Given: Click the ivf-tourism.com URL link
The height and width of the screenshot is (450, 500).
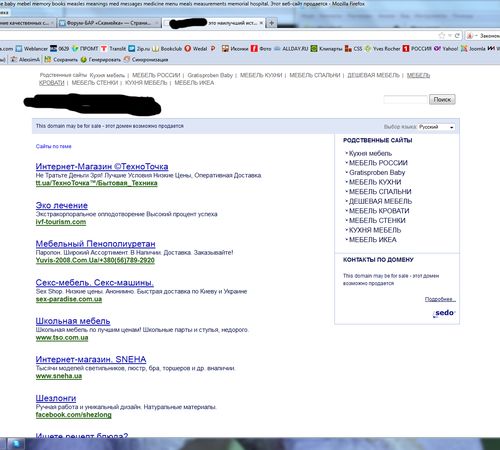Looking at the screenshot, I should pyautogui.click(x=61, y=222).
